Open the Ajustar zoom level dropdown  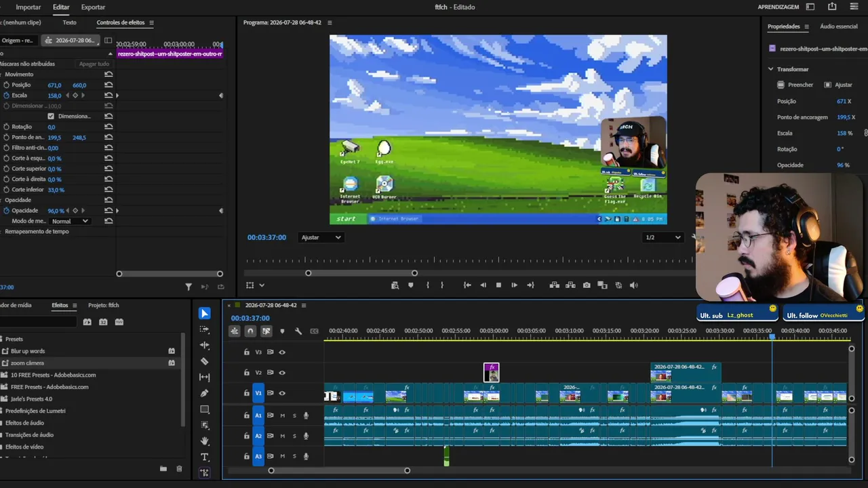pos(321,237)
